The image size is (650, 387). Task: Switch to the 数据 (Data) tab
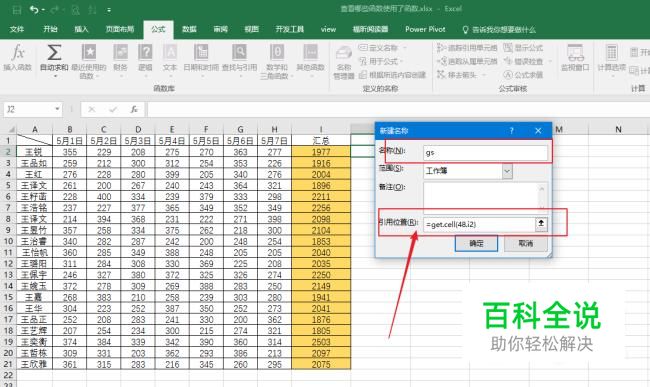pos(189,29)
